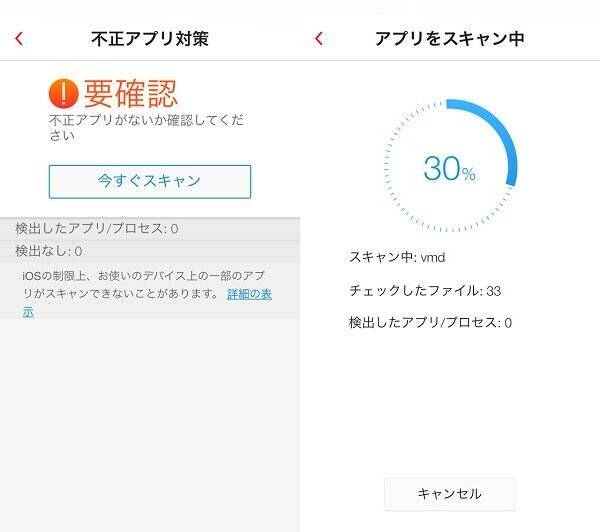This screenshot has width=600, height=532.
Task: Tap the 不正アプリがないか確認してください message
Action: pos(147,127)
